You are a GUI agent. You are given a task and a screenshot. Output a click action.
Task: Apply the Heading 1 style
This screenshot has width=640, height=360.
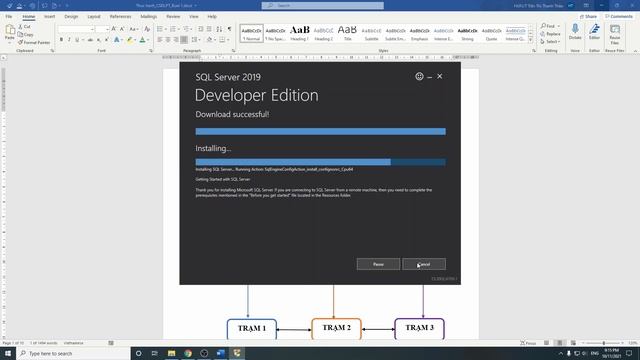point(300,33)
